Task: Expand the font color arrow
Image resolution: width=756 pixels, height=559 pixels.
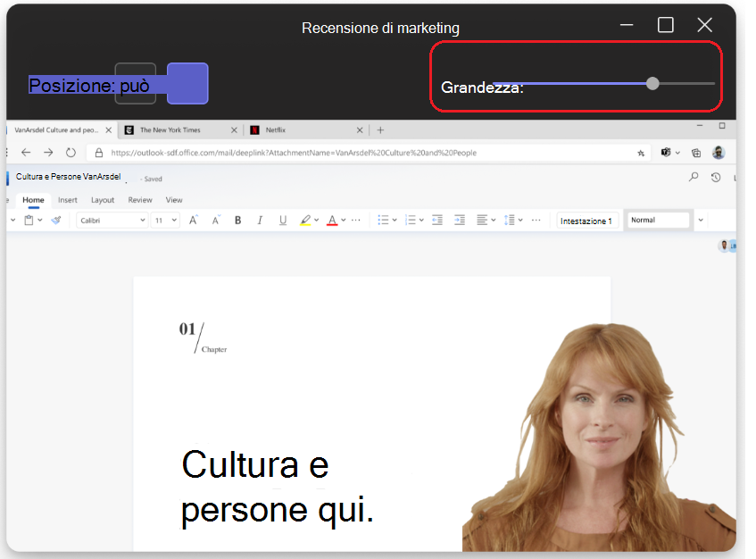Action: 344,220
